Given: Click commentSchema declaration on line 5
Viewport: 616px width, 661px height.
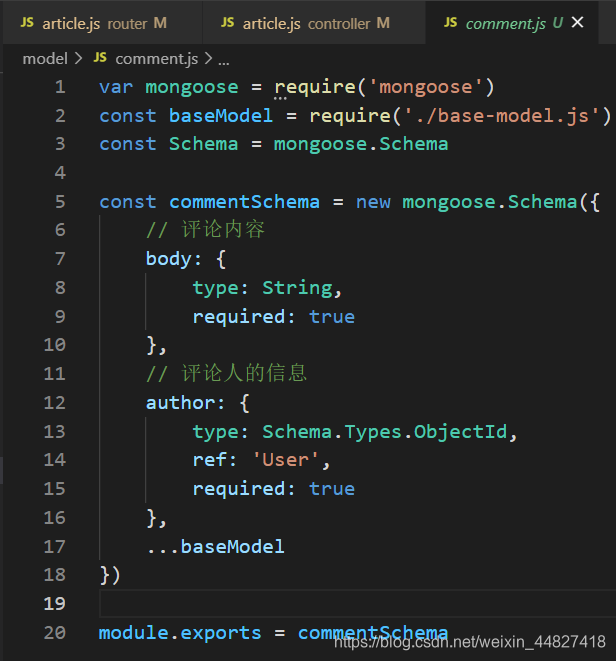Looking at the screenshot, I should click(245, 202).
